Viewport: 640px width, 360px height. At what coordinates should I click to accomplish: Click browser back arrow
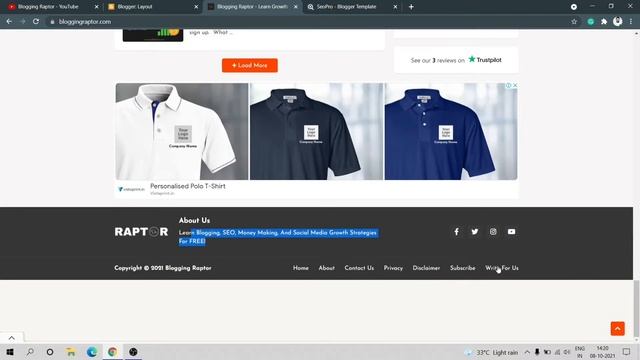pos(9,22)
